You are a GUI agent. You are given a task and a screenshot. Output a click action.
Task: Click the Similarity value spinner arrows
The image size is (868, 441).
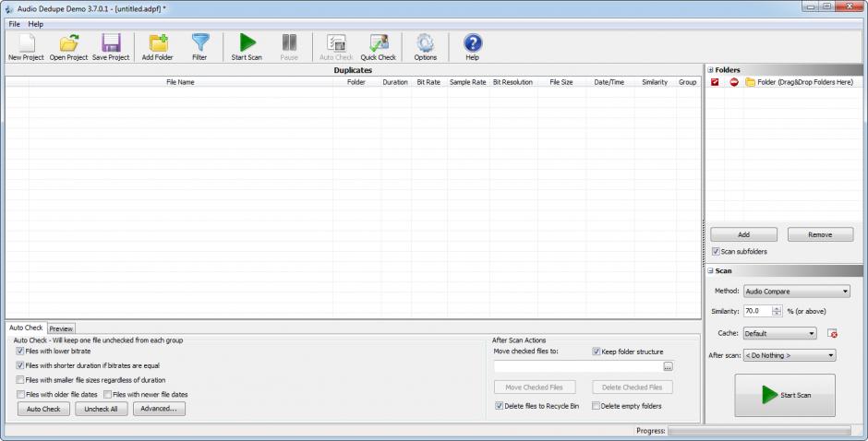coord(777,311)
